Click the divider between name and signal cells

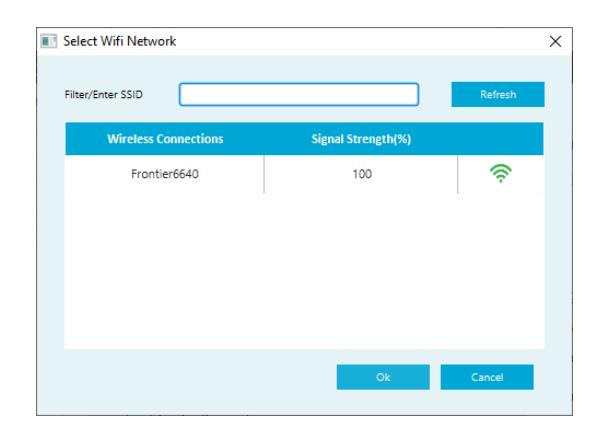click(x=264, y=174)
